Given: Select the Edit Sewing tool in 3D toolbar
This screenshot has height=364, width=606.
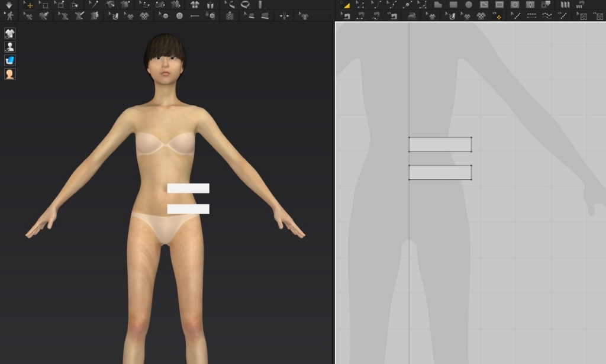Looking at the screenshot, I should click(144, 5).
